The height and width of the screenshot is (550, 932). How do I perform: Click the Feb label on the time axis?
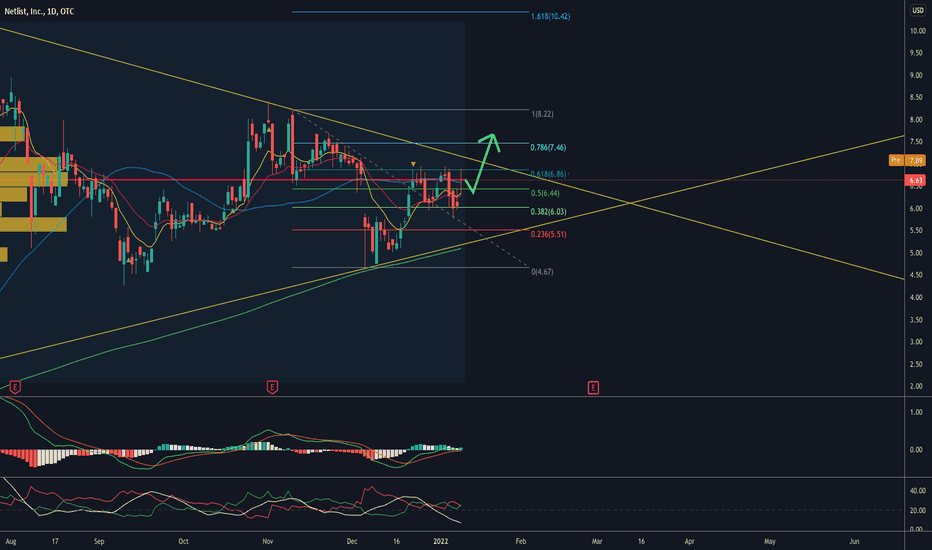point(521,541)
